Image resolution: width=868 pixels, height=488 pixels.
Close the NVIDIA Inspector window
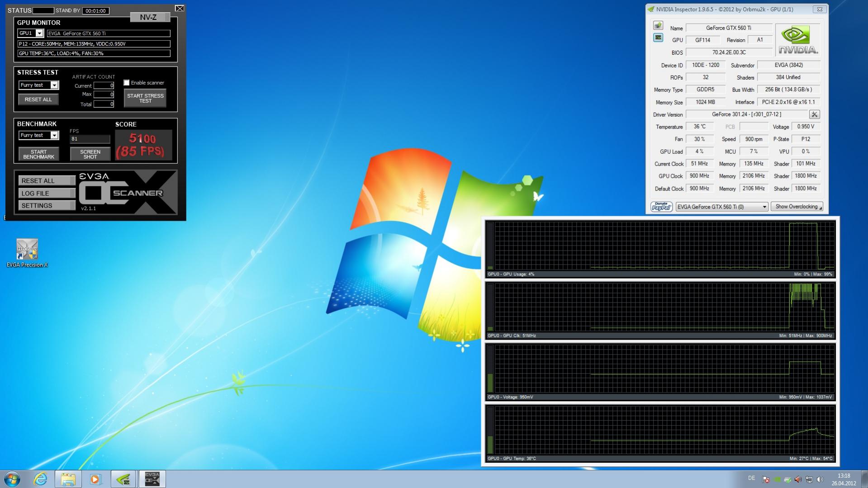click(x=820, y=9)
